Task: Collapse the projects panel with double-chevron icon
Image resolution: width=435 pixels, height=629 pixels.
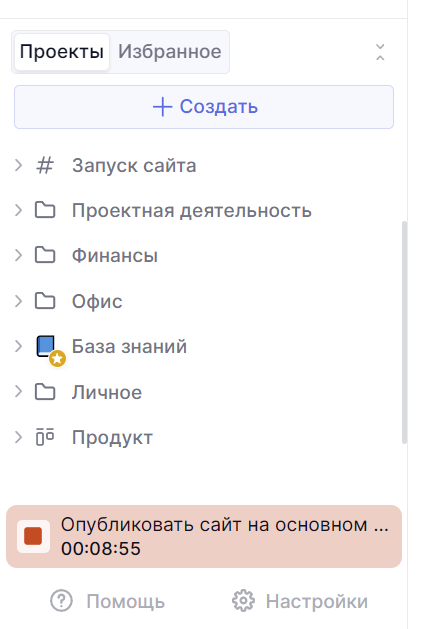Action: [380, 52]
